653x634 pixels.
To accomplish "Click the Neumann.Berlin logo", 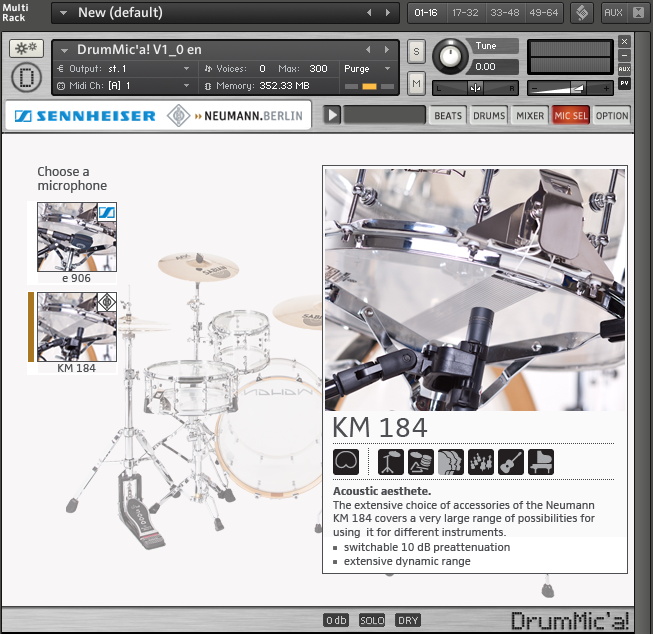I will 235,115.
